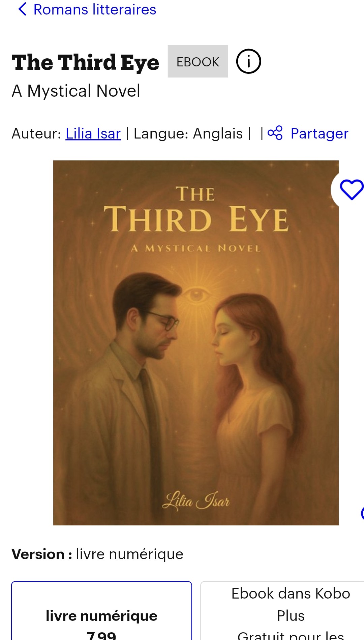Click the Partager text link

[319, 133]
